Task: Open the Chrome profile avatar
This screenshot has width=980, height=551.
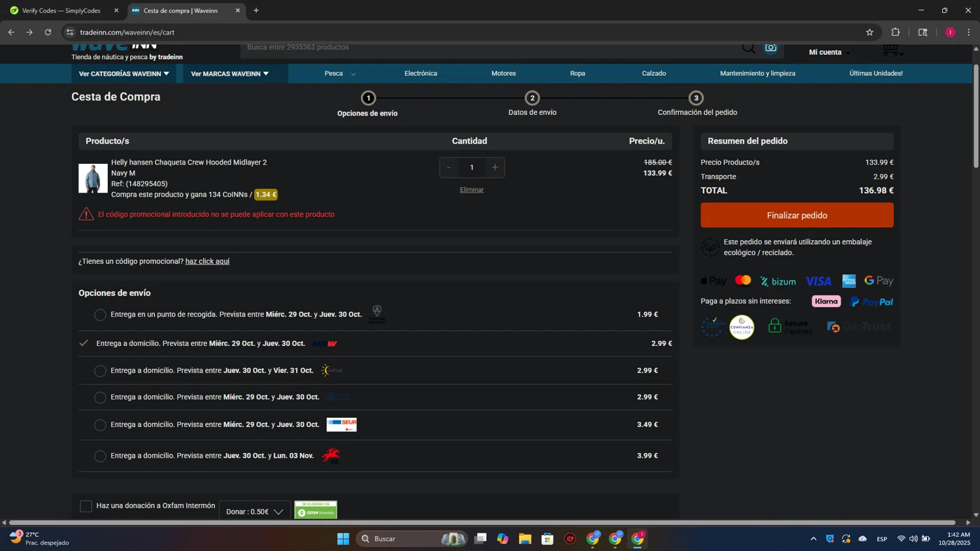Action: (950, 32)
